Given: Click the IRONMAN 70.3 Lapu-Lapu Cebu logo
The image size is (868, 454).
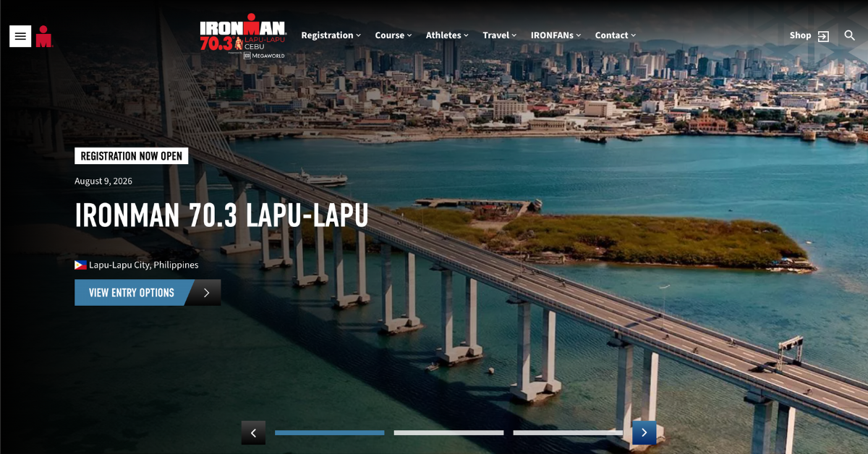Looking at the screenshot, I should (243, 35).
